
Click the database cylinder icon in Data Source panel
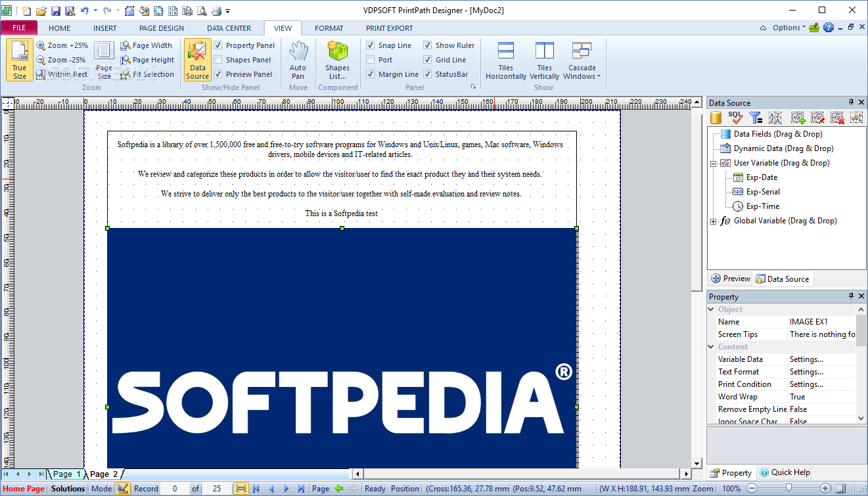[x=716, y=118]
